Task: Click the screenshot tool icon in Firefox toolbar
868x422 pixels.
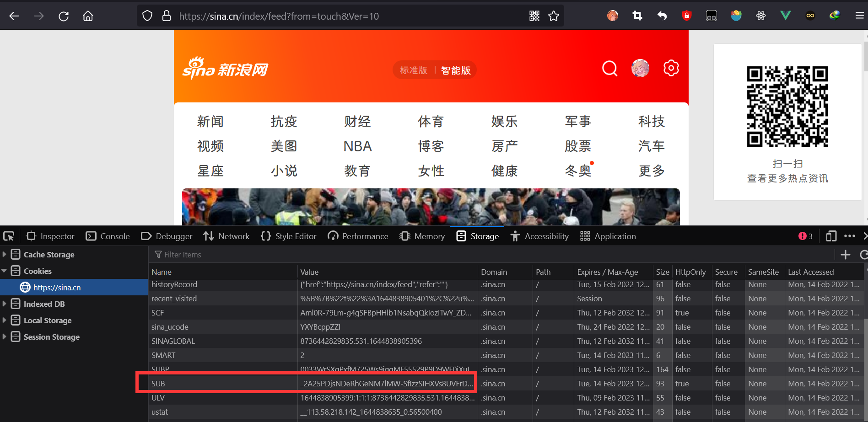Action: (637, 15)
